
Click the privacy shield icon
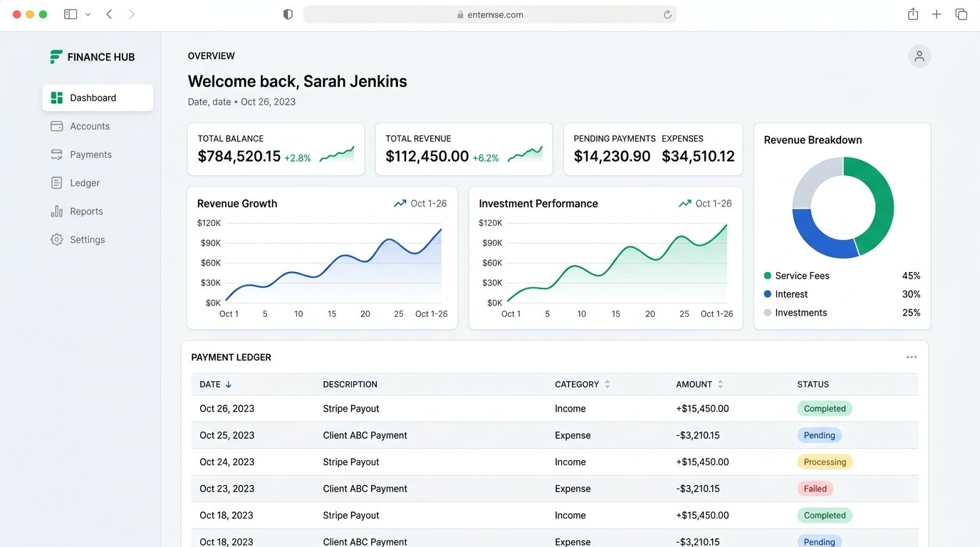pos(288,14)
